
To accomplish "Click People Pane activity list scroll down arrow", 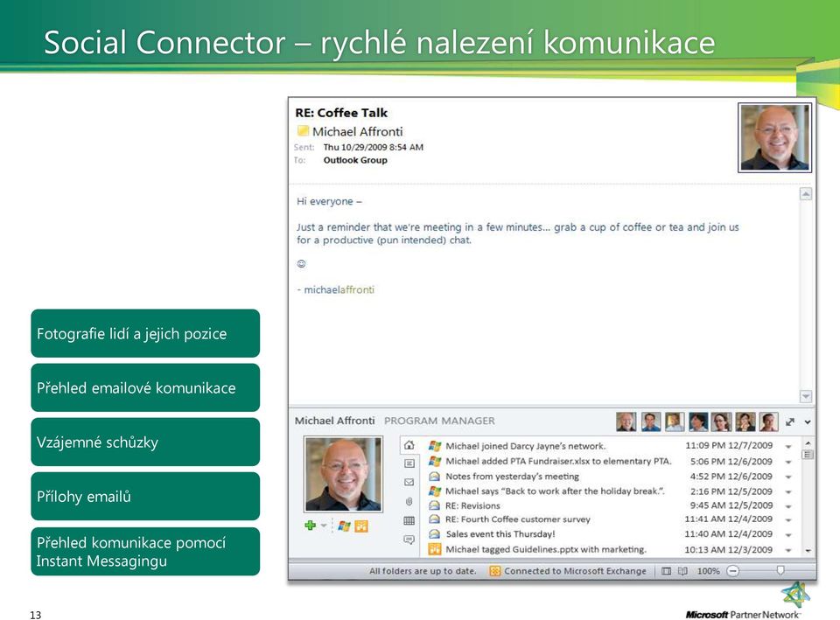I will tap(808, 550).
